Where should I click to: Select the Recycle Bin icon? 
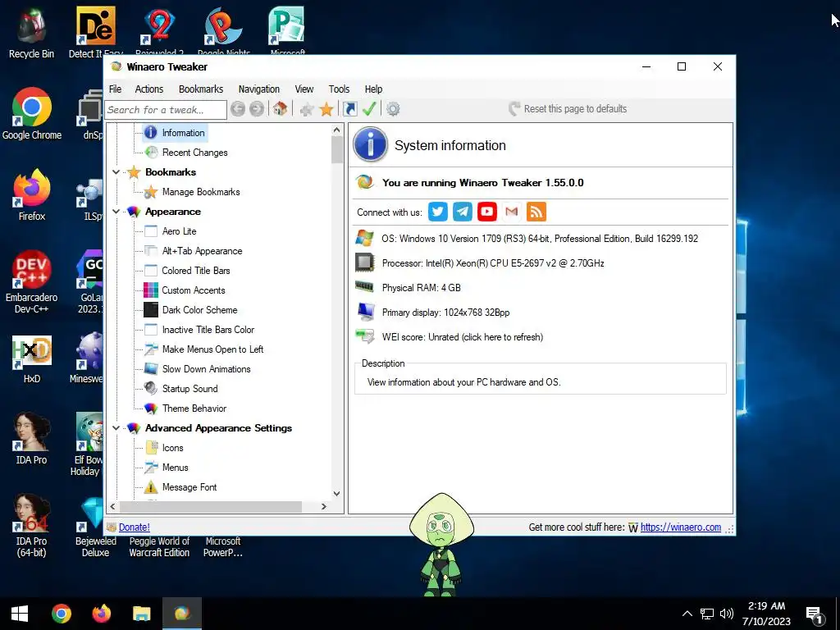[x=32, y=33]
